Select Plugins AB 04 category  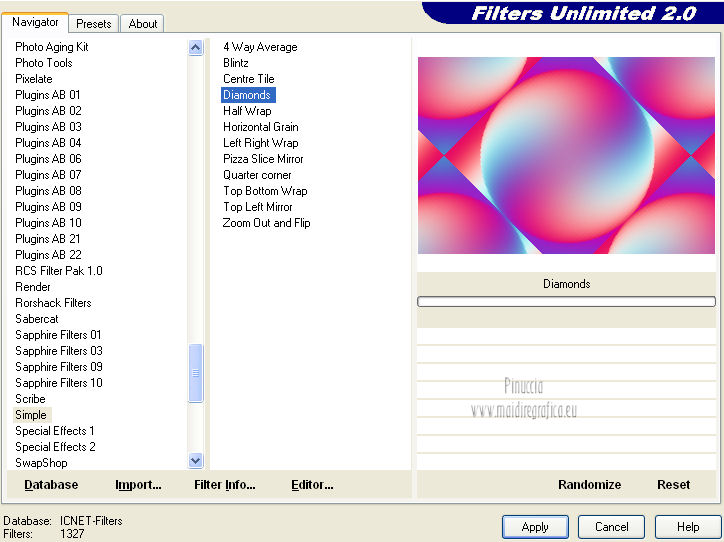48,143
